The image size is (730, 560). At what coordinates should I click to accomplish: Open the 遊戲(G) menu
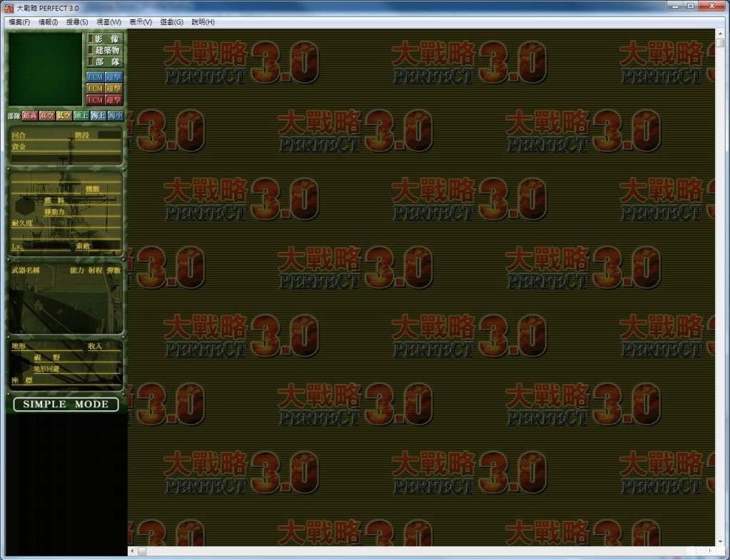click(x=171, y=22)
